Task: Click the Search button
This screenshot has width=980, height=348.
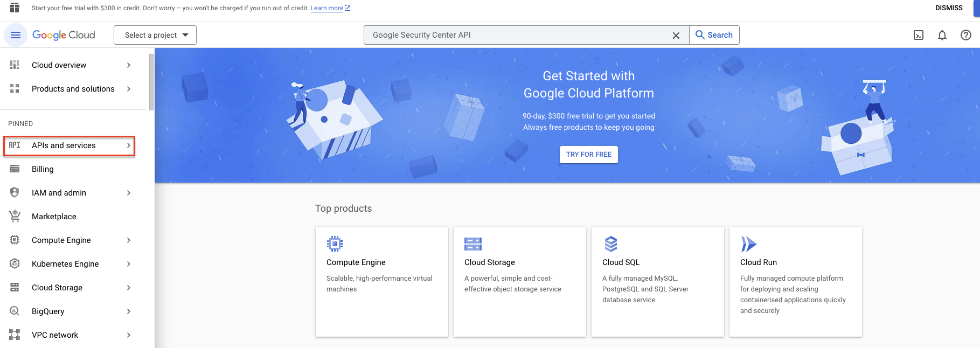Action: (x=714, y=35)
